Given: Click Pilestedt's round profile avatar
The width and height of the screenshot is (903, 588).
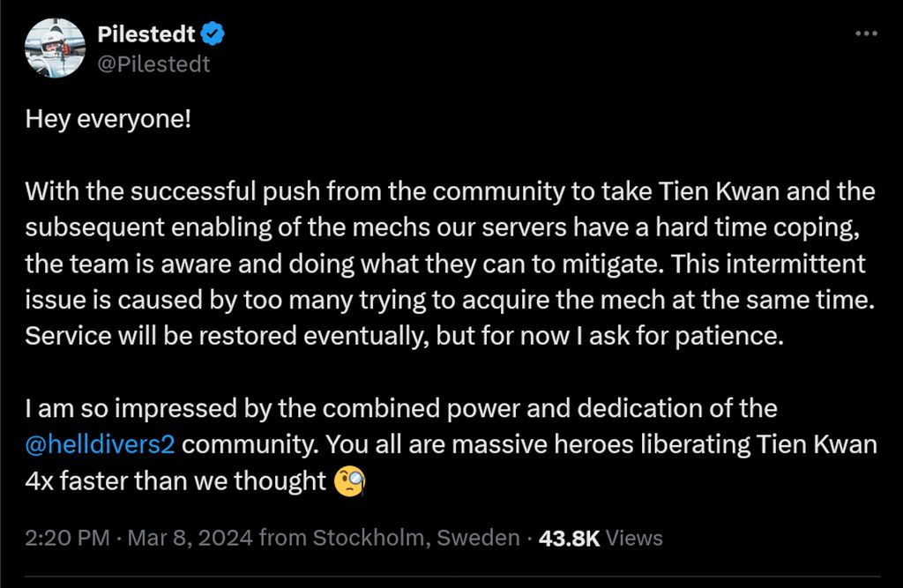Looking at the screenshot, I should (x=53, y=47).
